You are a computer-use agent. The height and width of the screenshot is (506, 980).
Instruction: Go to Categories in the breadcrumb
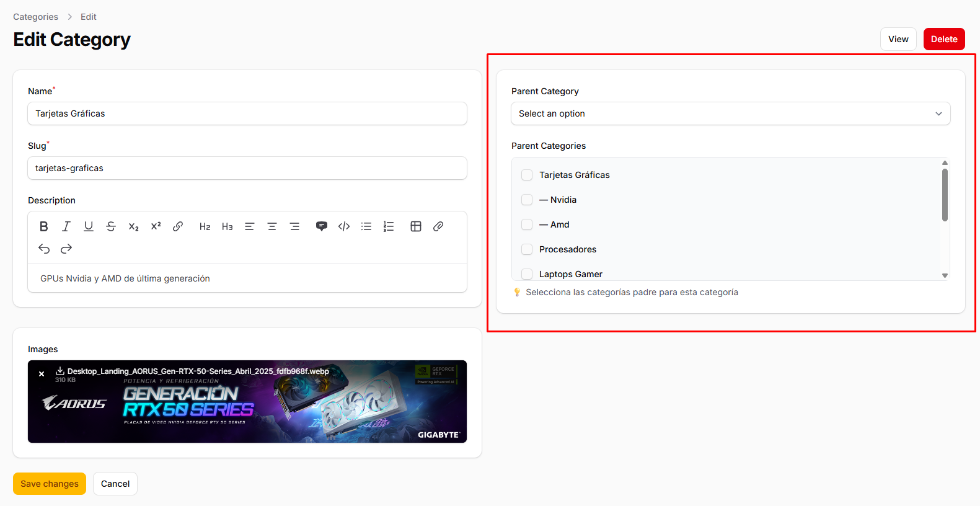(x=35, y=17)
